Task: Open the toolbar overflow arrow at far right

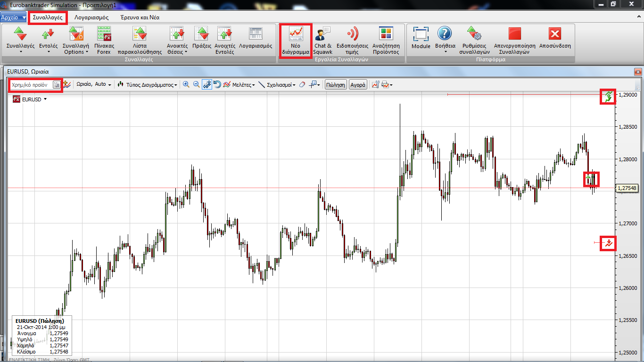Action: (638, 88)
